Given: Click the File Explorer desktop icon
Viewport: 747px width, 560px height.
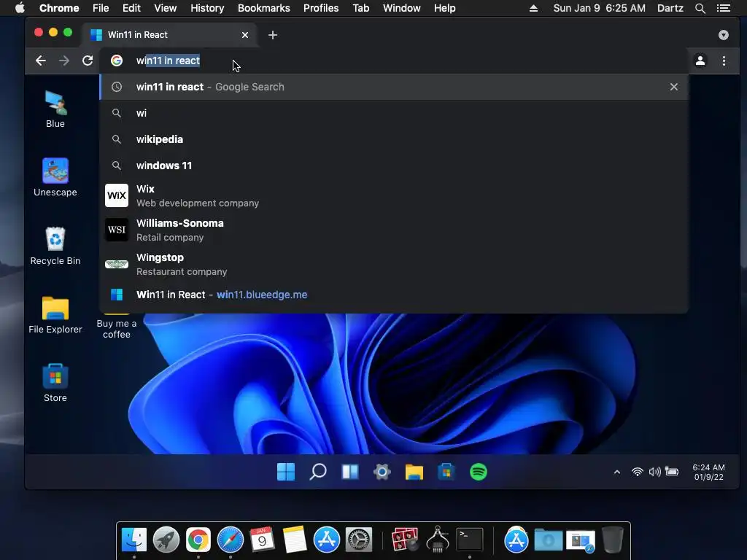Looking at the screenshot, I should coord(55,314).
